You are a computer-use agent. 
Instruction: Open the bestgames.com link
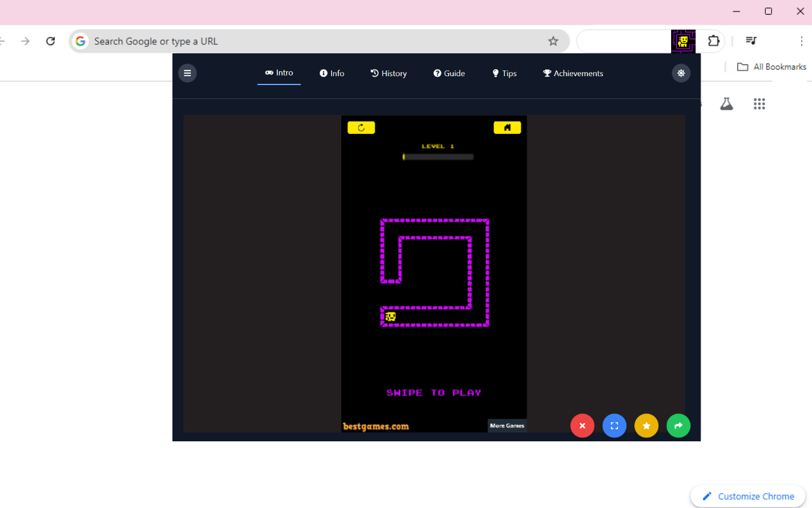(x=376, y=426)
